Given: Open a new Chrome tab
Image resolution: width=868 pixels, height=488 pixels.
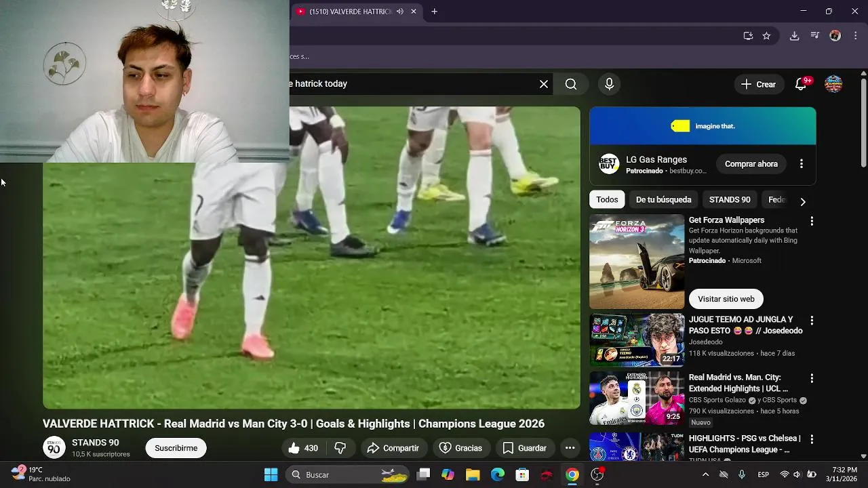Looking at the screenshot, I should 434,12.
